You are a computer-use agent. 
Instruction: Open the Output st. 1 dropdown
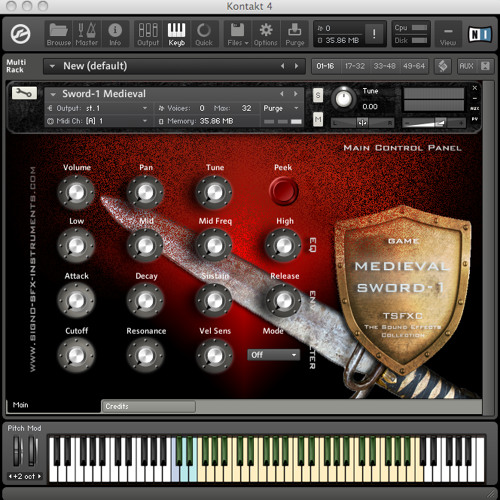[x=98, y=108]
